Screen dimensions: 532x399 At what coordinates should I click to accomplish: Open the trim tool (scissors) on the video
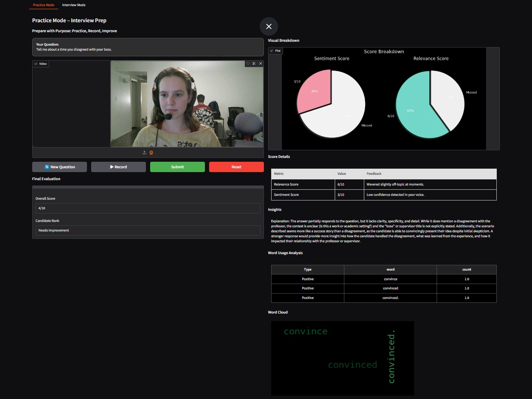point(254,64)
